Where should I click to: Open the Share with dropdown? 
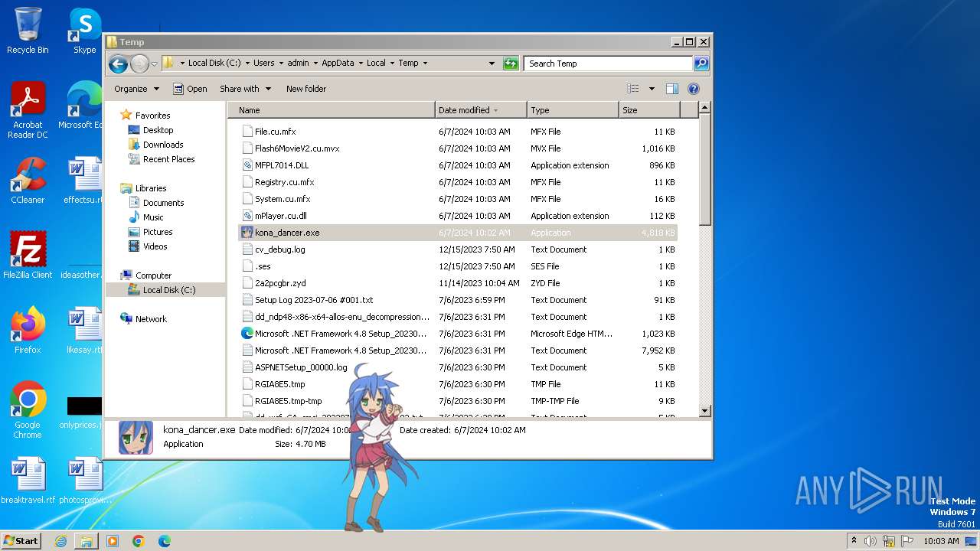[245, 89]
